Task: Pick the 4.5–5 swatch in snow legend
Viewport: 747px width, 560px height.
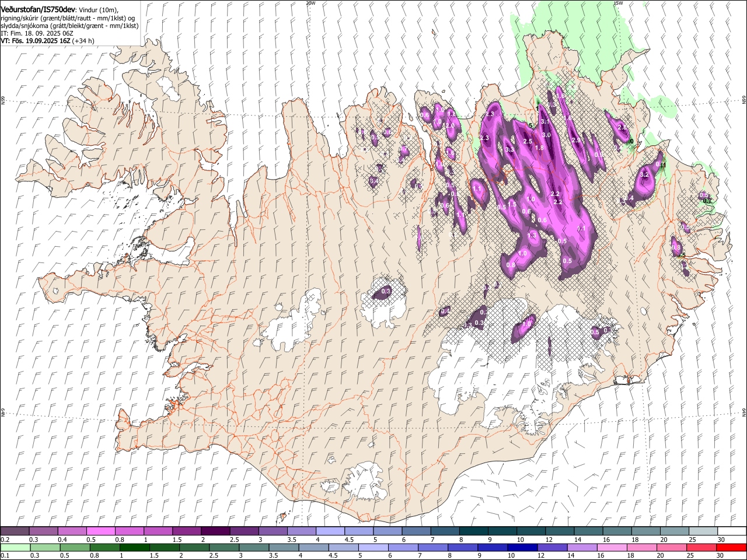Action: (x=358, y=531)
